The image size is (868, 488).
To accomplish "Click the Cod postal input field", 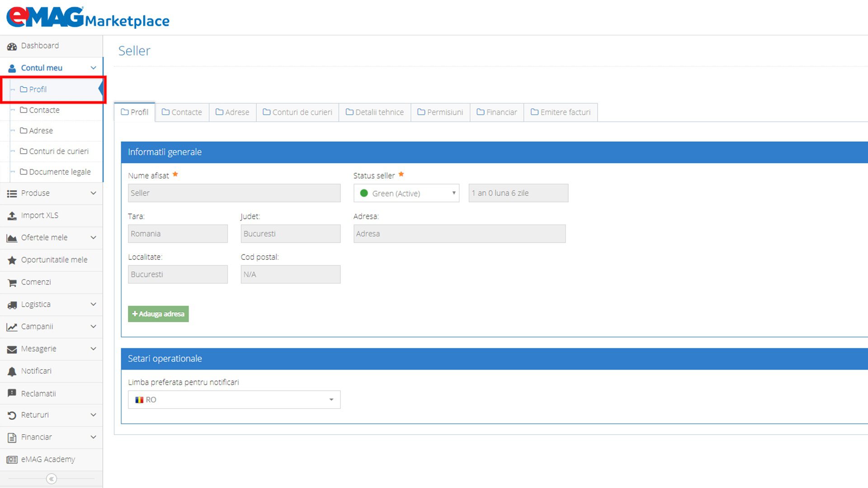I will click(x=290, y=274).
